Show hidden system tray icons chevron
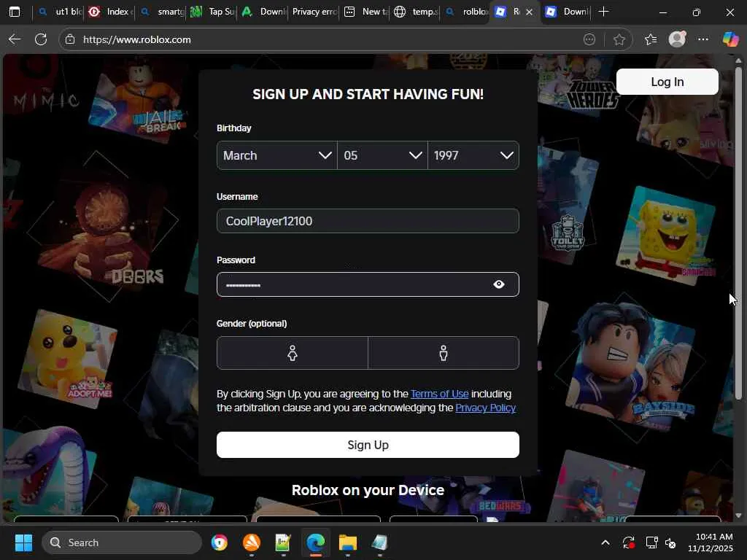The height and width of the screenshot is (560, 747). click(605, 542)
